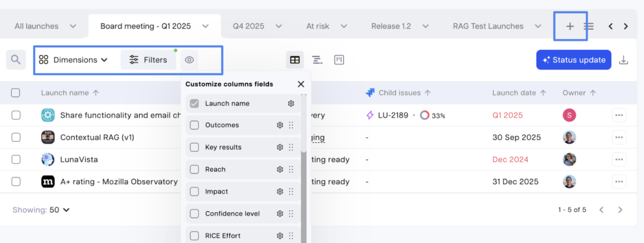Switch to the At risk tab

point(318,26)
